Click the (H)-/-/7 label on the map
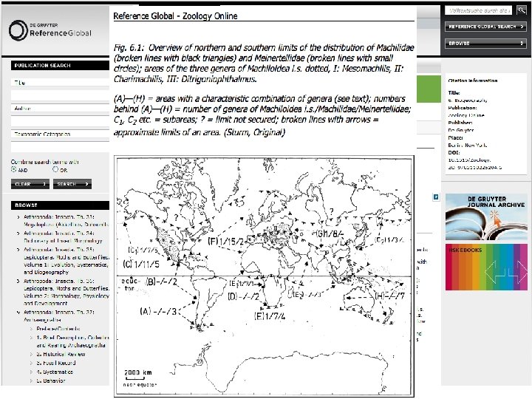The height and width of the screenshot is (399, 532). tap(390, 296)
